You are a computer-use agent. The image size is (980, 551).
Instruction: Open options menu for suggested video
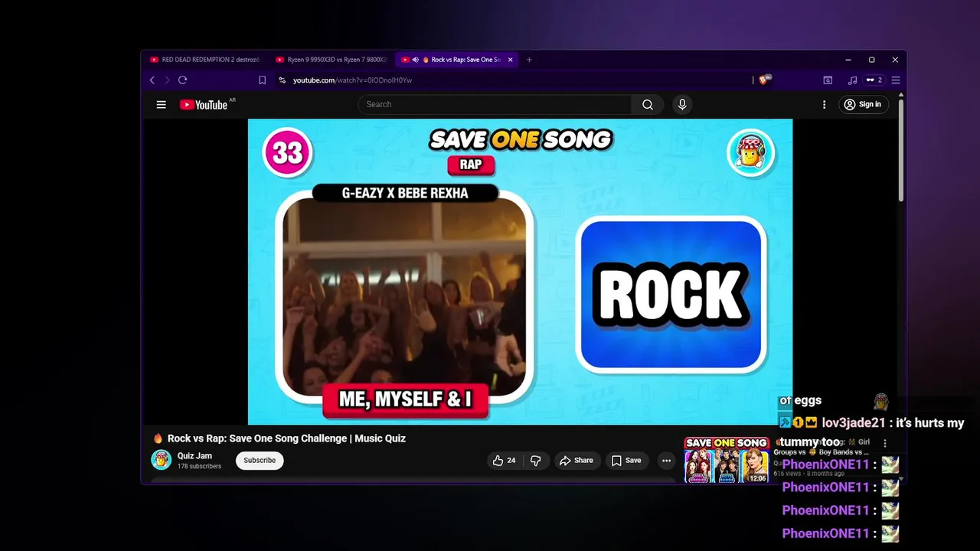click(x=885, y=443)
